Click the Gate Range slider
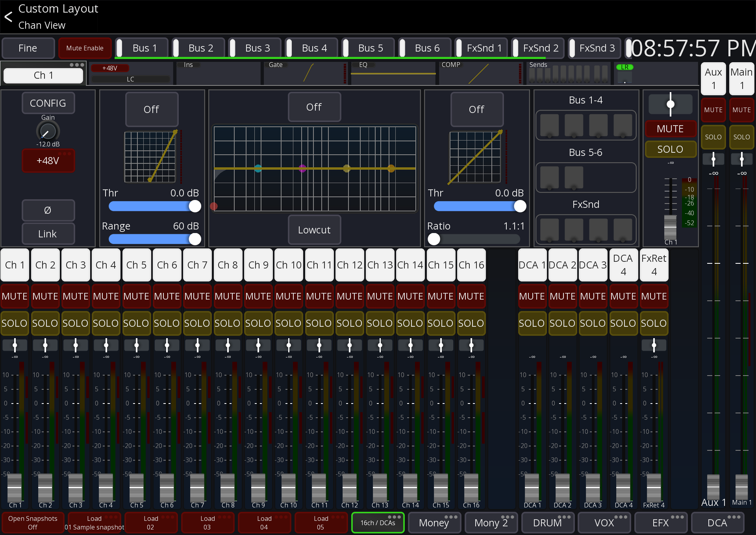The height and width of the screenshot is (535, 756). point(155,239)
